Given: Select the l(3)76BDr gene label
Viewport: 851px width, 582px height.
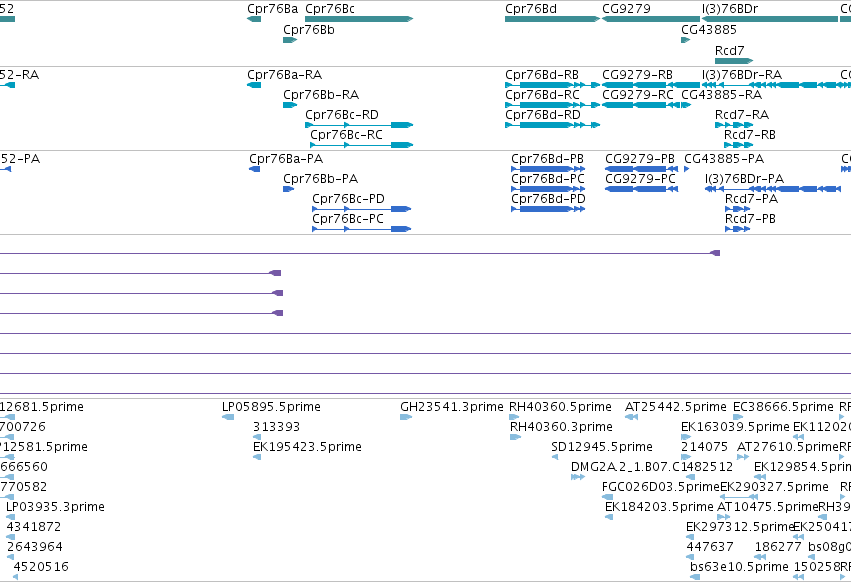Looking at the screenshot, I should coord(729,9).
